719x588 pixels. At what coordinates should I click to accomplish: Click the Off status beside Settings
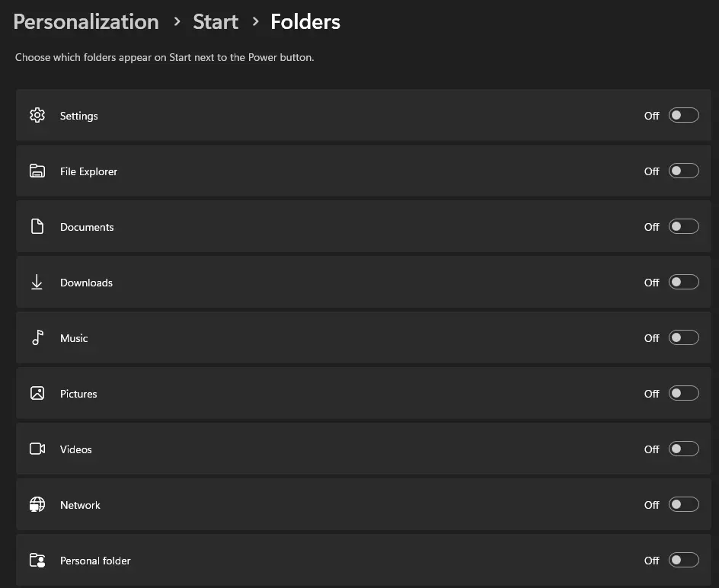click(652, 116)
